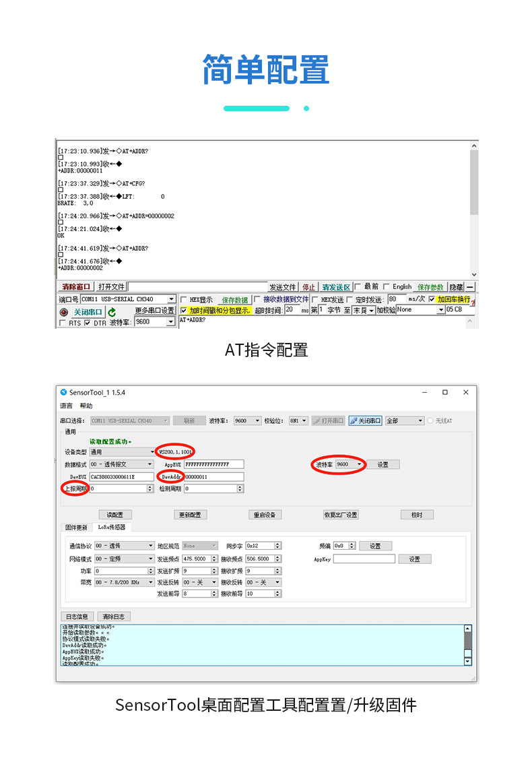532x760 pixels.
Task: Click the DevAddr input field 00000011
Action: (x=214, y=477)
